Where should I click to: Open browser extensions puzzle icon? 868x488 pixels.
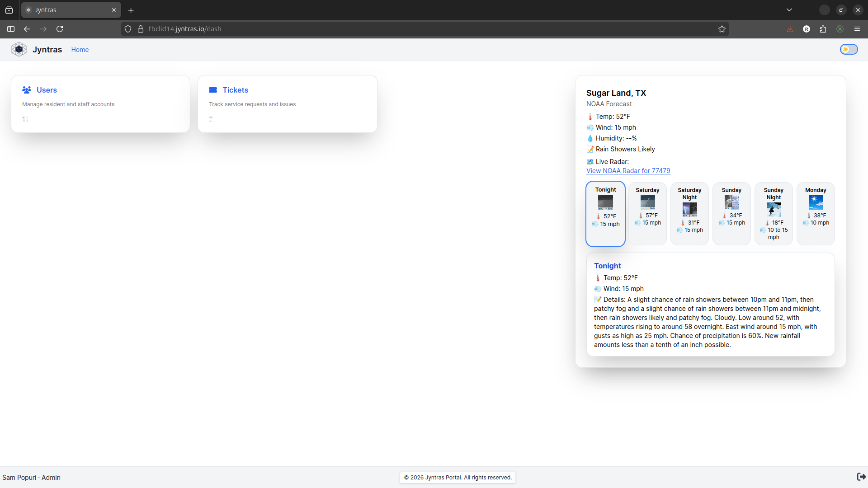(823, 29)
